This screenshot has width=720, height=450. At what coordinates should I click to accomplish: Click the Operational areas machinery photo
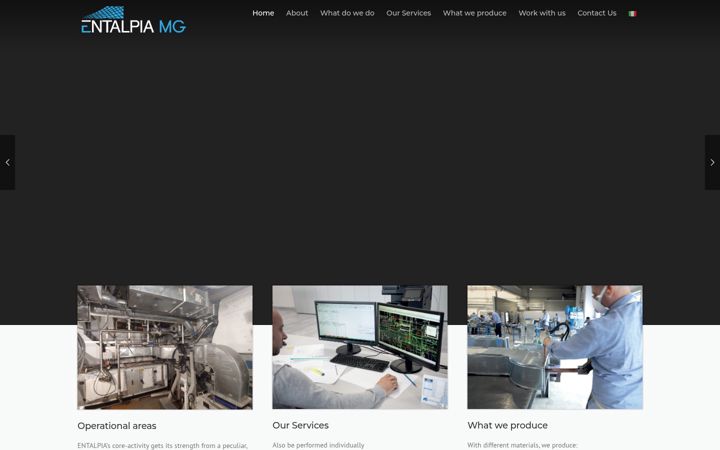tap(165, 347)
